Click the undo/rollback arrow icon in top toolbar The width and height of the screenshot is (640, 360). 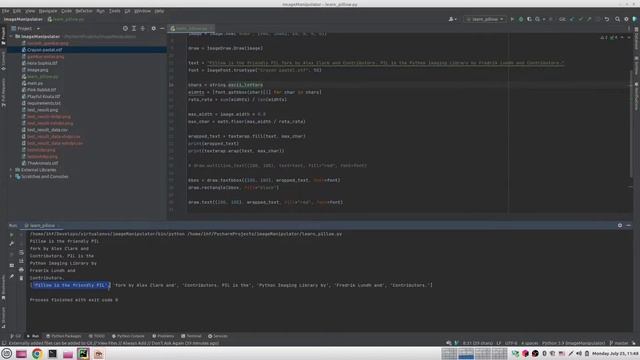[607, 19]
